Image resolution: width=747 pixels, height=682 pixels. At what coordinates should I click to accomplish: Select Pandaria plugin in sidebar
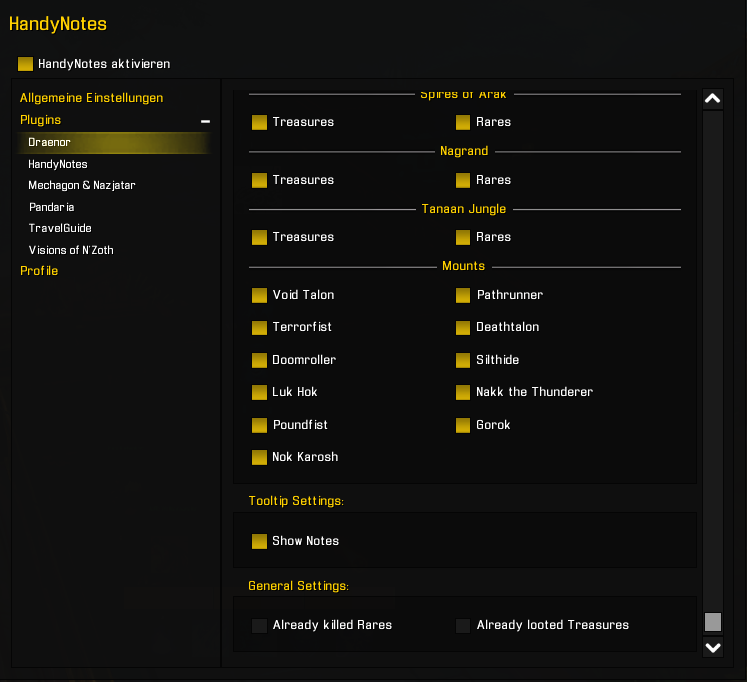click(51, 207)
